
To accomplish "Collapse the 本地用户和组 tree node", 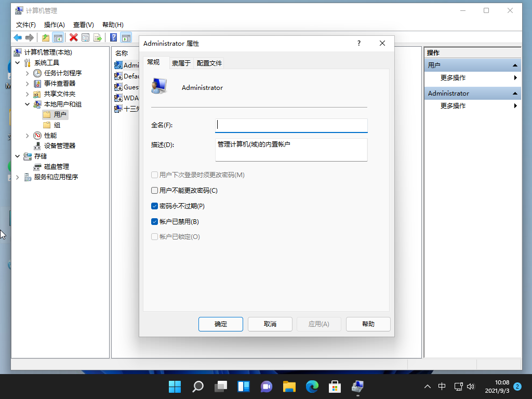I will 27,104.
